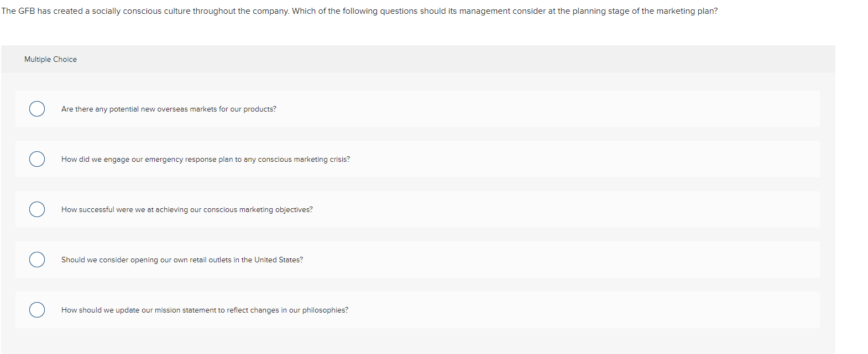Click 'conscious marketing crisis' in the second answer
Image resolution: width=868 pixels, height=354 pixels.
(x=303, y=160)
